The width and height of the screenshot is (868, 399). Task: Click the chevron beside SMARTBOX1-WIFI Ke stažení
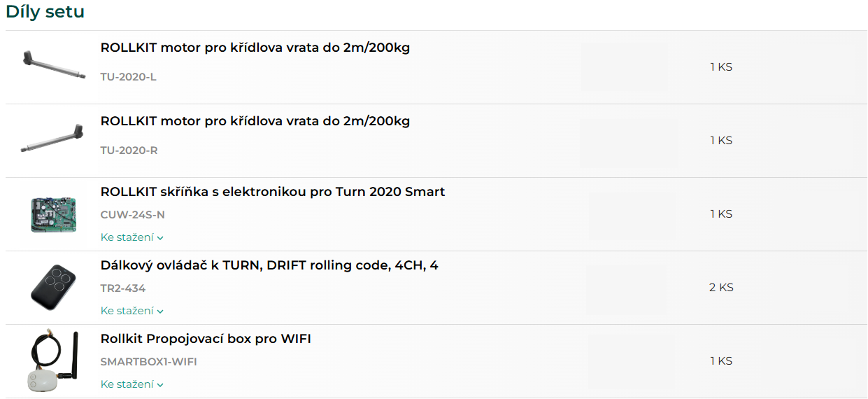(160, 385)
